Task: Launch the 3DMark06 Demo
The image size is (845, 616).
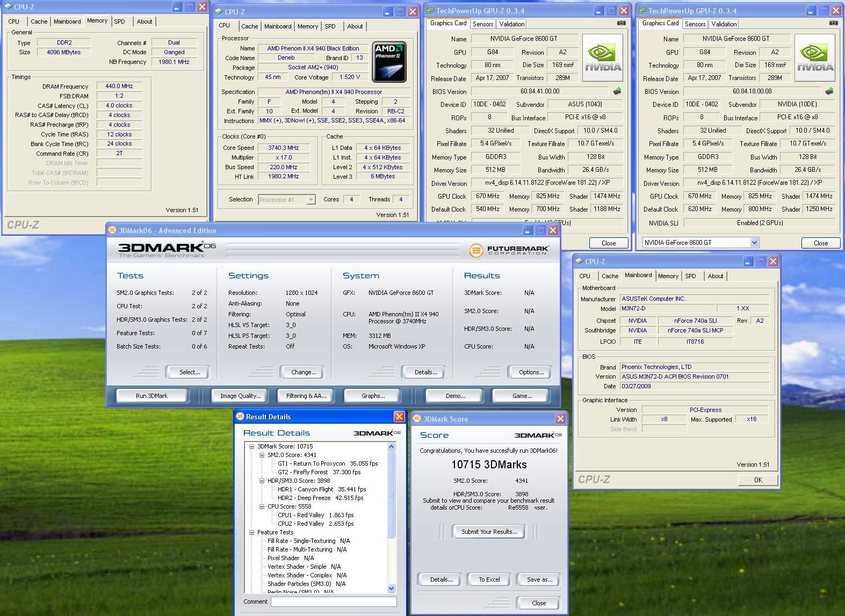Action: click(456, 396)
